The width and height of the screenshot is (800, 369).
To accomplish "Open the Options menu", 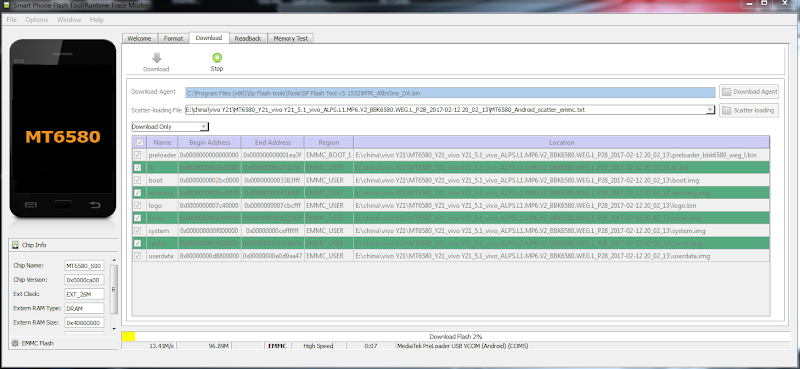I will (x=37, y=20).
